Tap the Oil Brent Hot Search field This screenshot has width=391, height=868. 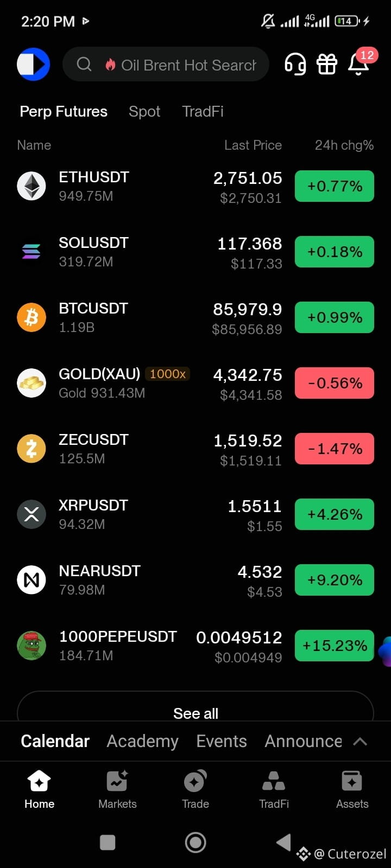(x=166, y=65)
